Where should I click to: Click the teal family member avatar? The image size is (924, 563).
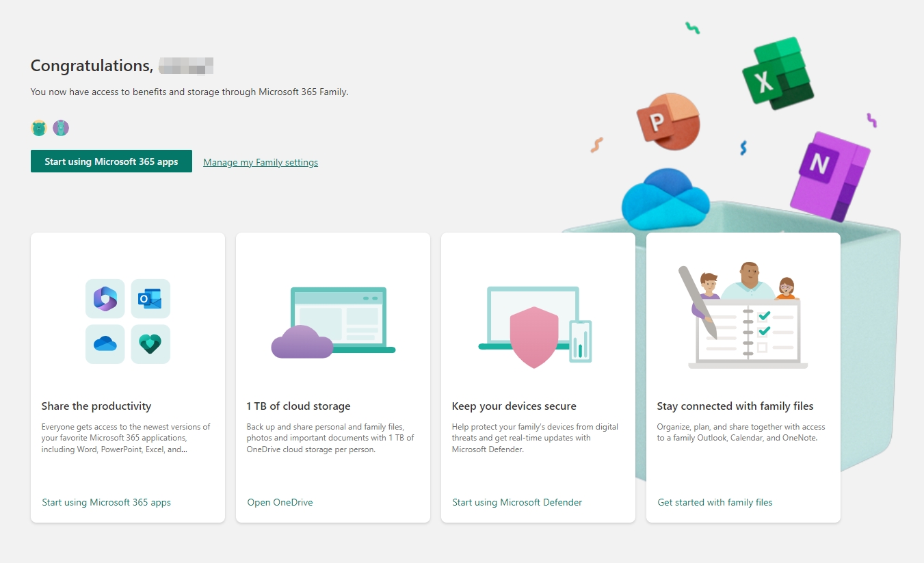39,128
